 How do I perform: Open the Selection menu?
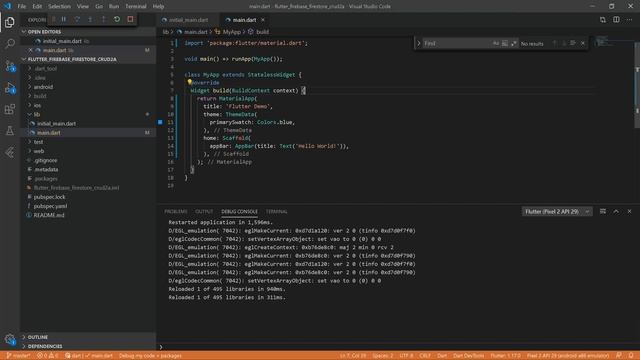click(x=59, y=6)
